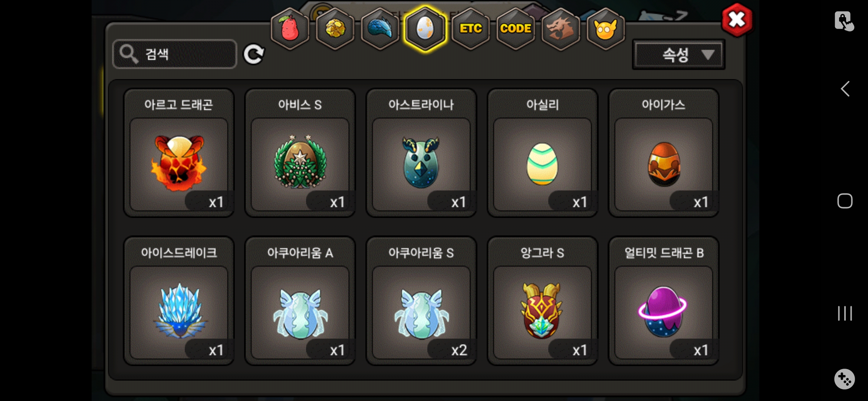This screenshot has height=401, width=868.
Task: Click the 검색 search input field
Action: pos(175,54)
